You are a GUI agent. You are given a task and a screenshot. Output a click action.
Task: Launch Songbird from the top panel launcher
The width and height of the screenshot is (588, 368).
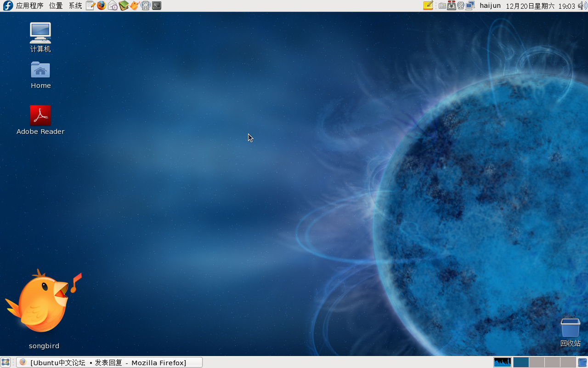tap(134, 6)
